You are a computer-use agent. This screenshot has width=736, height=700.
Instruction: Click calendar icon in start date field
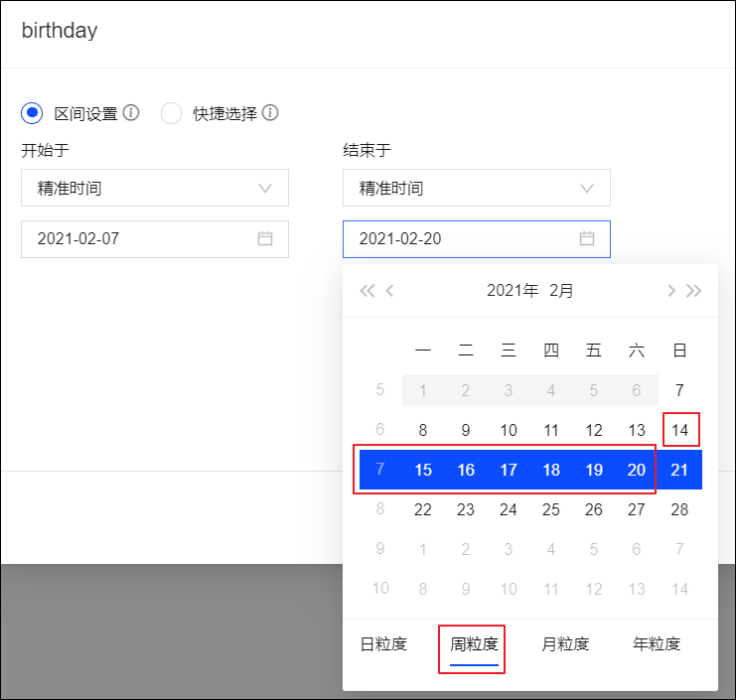tap(265, 238)
